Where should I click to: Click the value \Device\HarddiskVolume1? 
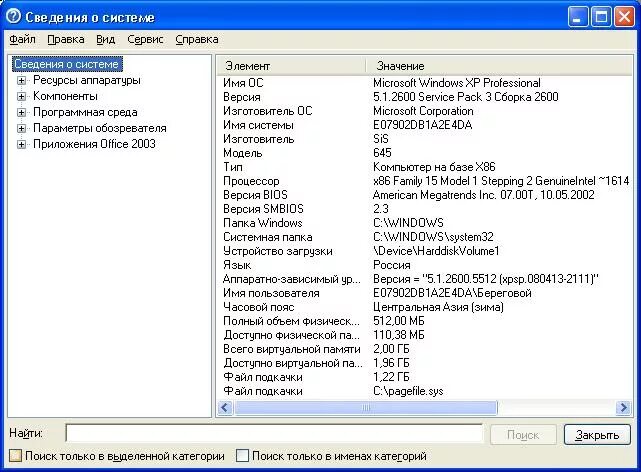[x=436, y=251]
